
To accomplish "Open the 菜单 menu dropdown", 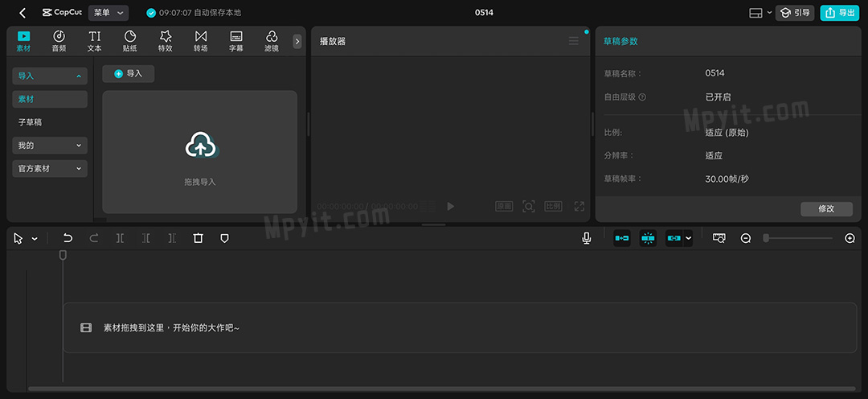I will (x=108, y=13).
